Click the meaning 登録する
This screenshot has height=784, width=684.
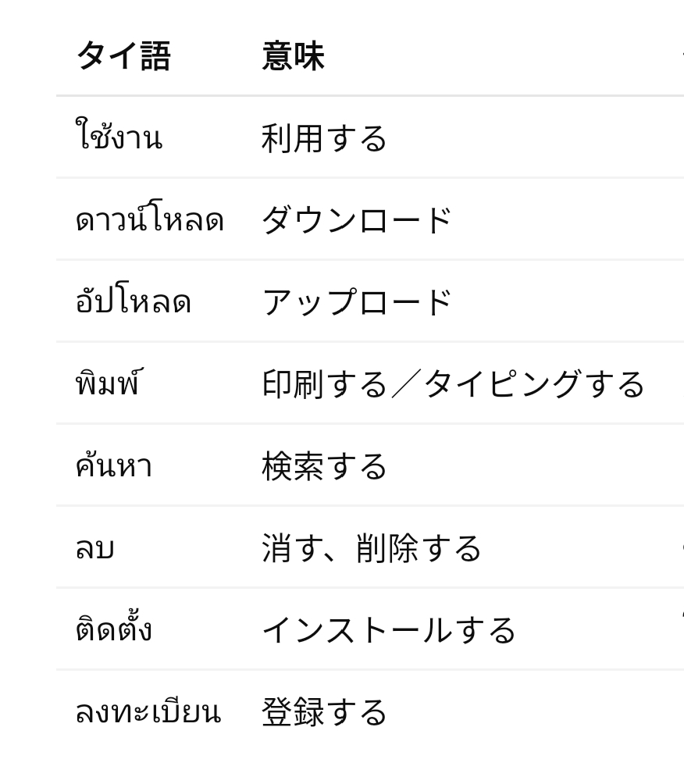324,712
